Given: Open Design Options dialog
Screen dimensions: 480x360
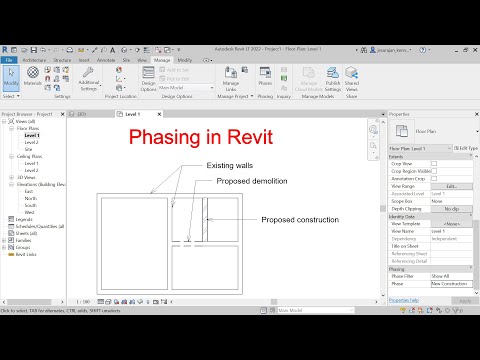Looking at the screenshot, I should pyautogui.click(x=148, y=79).
